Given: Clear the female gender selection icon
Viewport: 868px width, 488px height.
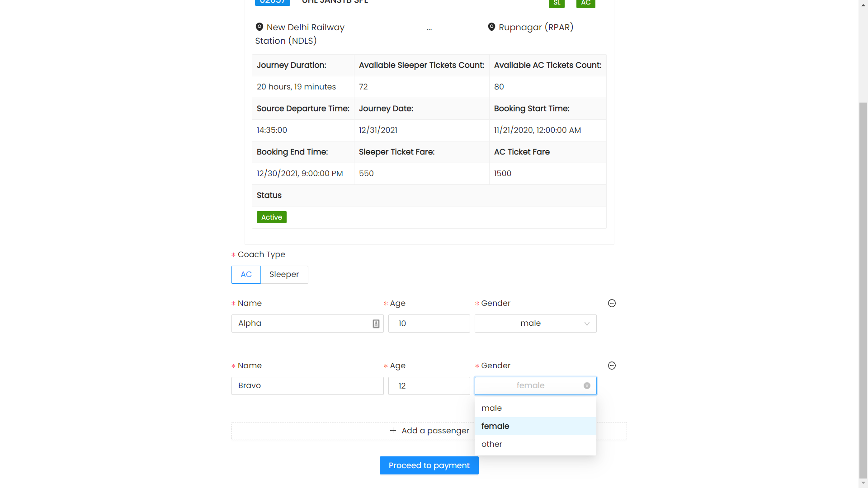Looking at the screenshot, I should 587,386.
